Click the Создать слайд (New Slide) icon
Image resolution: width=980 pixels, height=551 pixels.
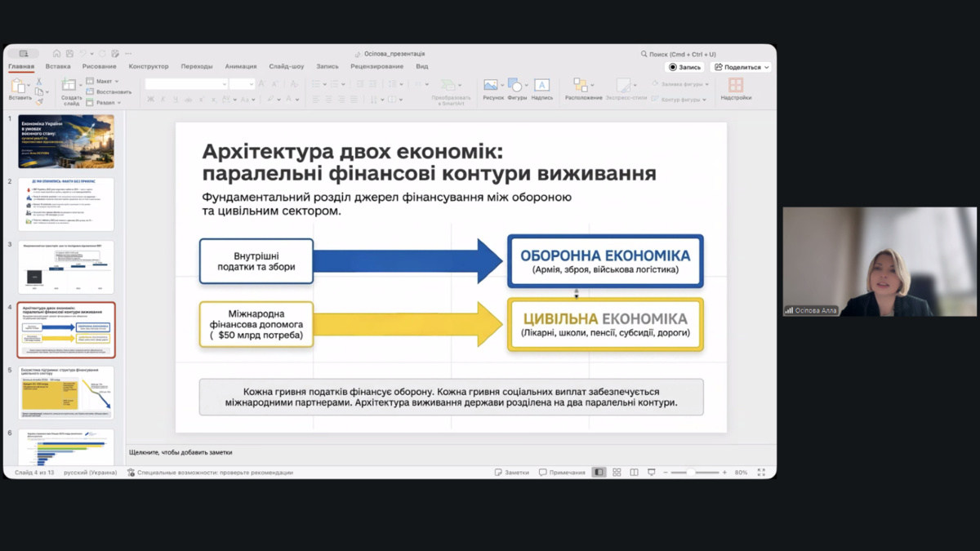click(70, 85)
